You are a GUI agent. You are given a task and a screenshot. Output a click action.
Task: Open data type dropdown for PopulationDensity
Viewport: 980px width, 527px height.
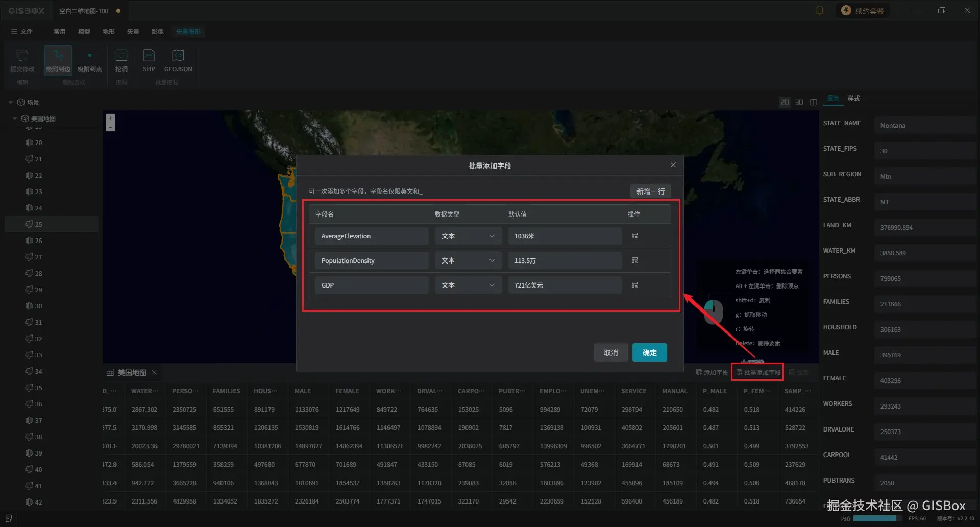click(x=468, y=260)
